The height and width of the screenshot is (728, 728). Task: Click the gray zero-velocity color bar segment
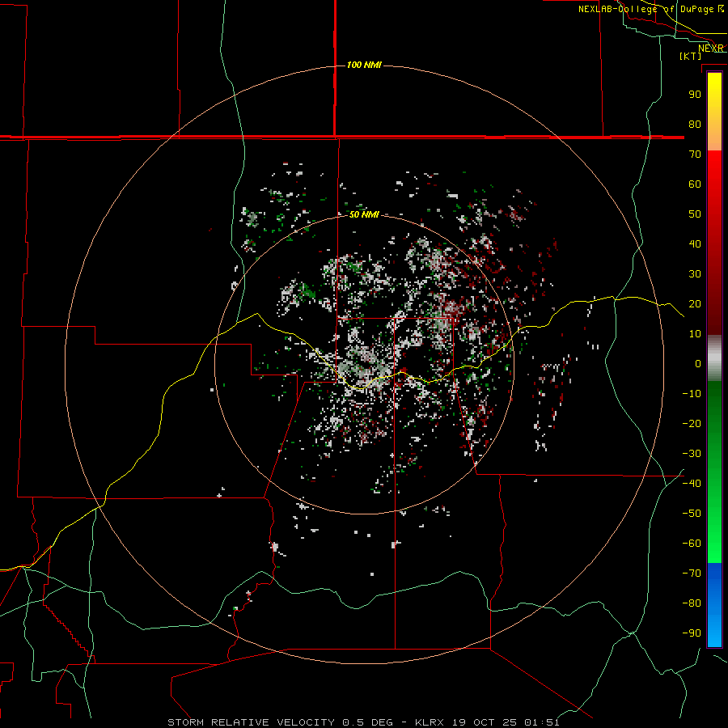[714, 358]
